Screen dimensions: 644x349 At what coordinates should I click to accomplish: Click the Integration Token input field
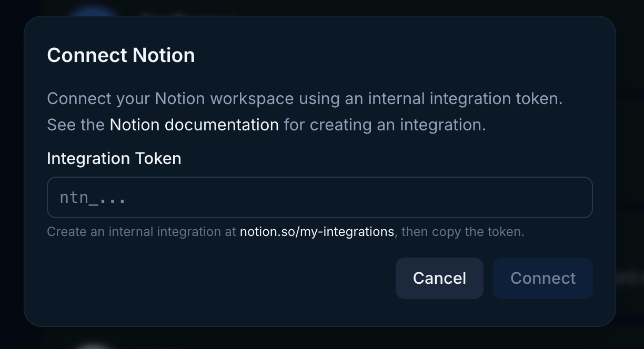319,197
